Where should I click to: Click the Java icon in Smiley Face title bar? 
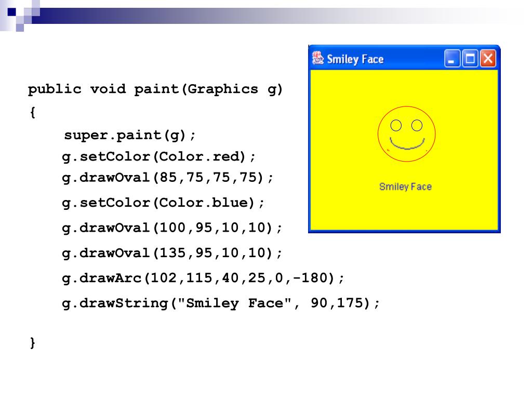pyautogui.click(x=318, y=58)
